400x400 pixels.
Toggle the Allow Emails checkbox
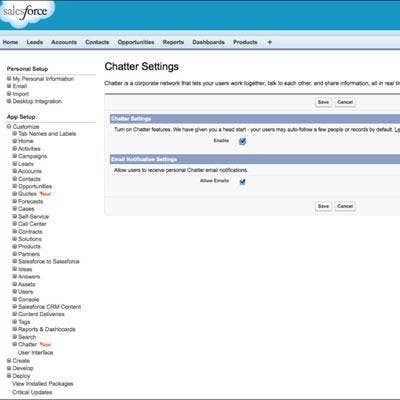pyautogui.click(x=242, y=182)
